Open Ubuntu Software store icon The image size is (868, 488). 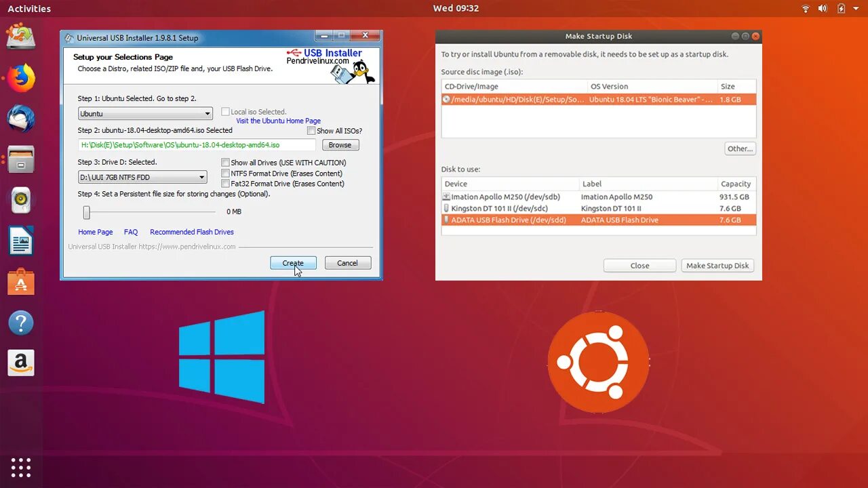click(21, 282)
